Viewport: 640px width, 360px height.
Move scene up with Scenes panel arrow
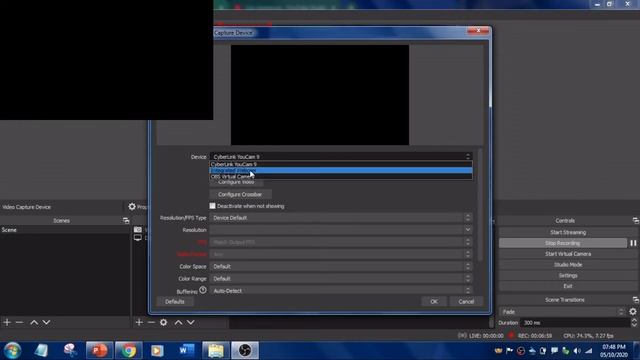[x=34, y=322]
